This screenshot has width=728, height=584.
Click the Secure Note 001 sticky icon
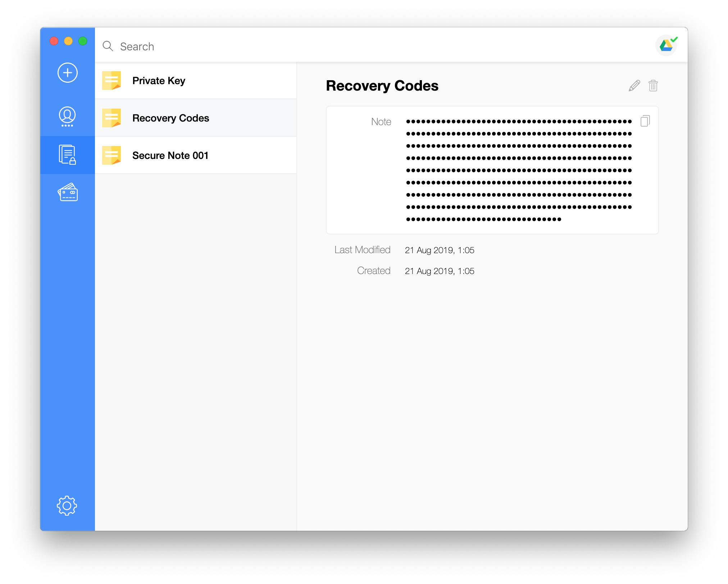[112, 155]
